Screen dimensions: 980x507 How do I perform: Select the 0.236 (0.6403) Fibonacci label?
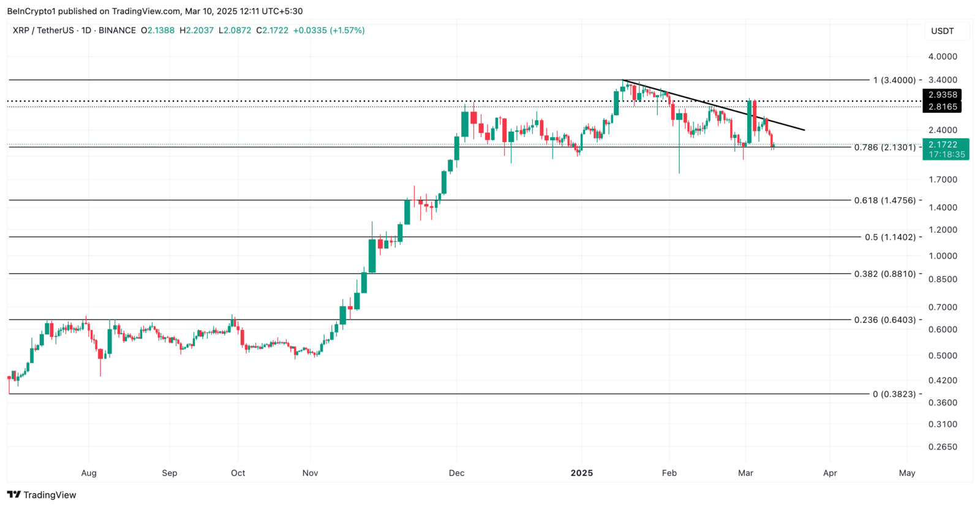click(885, 320)
